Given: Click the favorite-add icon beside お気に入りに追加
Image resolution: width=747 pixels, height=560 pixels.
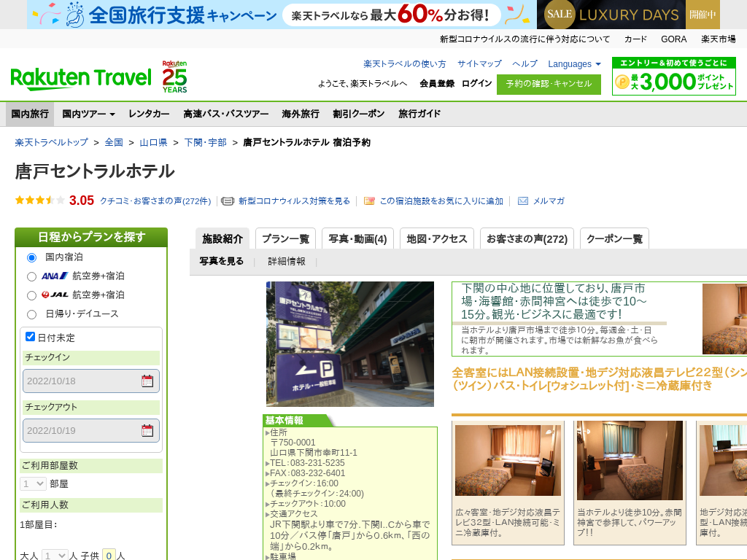Looking at the screenshot, I should pyautogui.click(x=369, y=201).
